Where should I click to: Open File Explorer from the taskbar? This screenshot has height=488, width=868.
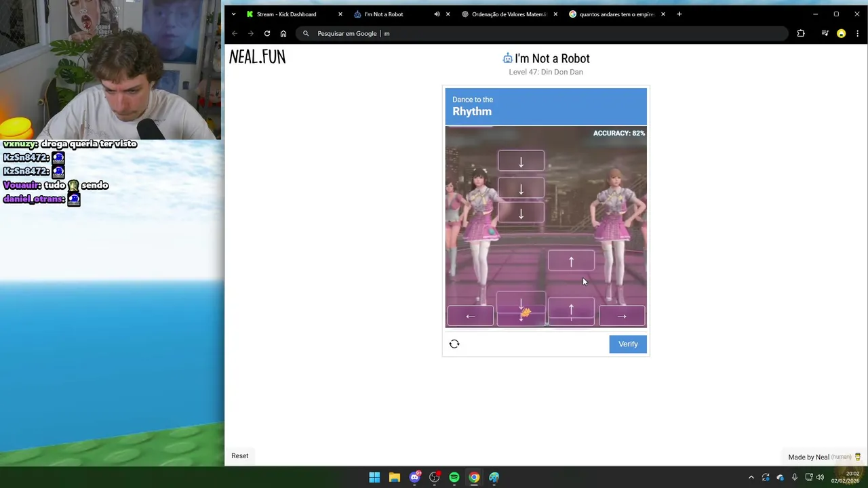pos(395,477)
